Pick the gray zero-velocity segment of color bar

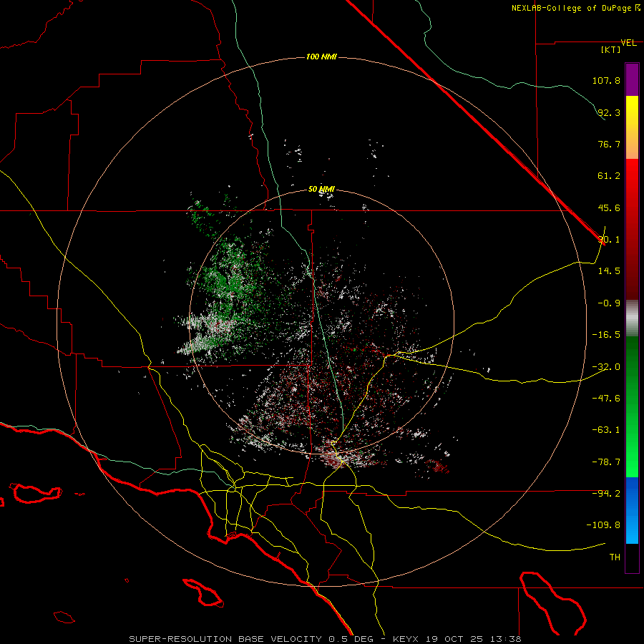tap(632, 318)
